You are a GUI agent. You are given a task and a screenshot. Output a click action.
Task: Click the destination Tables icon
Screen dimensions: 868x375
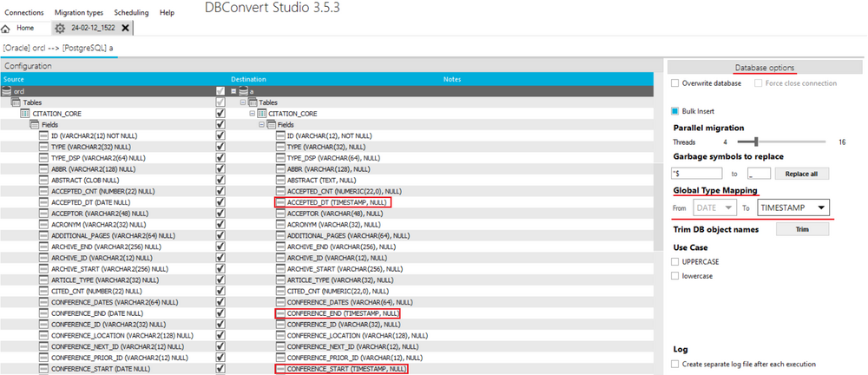(253, 102)
